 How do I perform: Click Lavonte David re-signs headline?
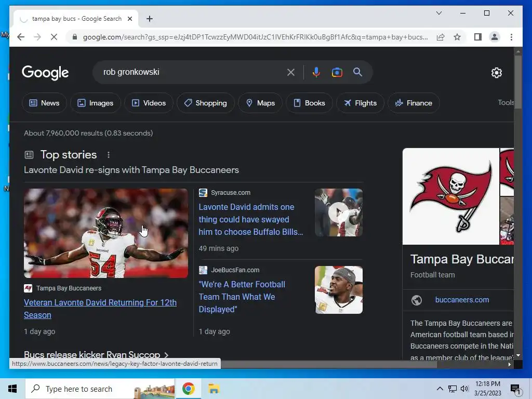(x=131, y=170)
